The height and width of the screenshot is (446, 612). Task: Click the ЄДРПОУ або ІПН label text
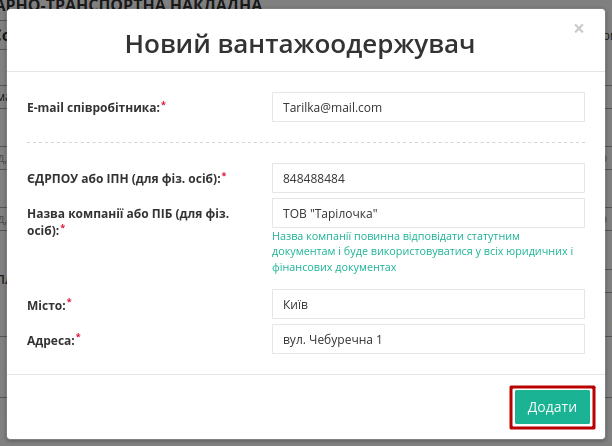point(126,178)
